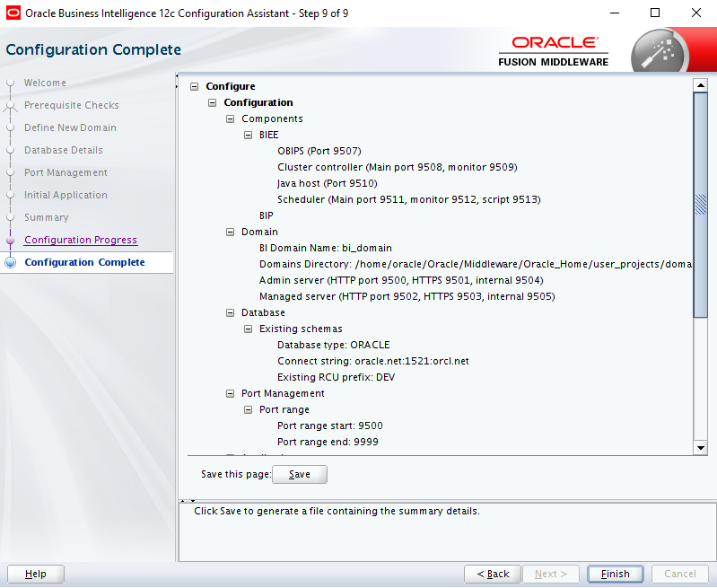The width and height of the screenshot is (717, 588).
Task: Click scroll down arrow of summary tree
Action: click(701, 447)
